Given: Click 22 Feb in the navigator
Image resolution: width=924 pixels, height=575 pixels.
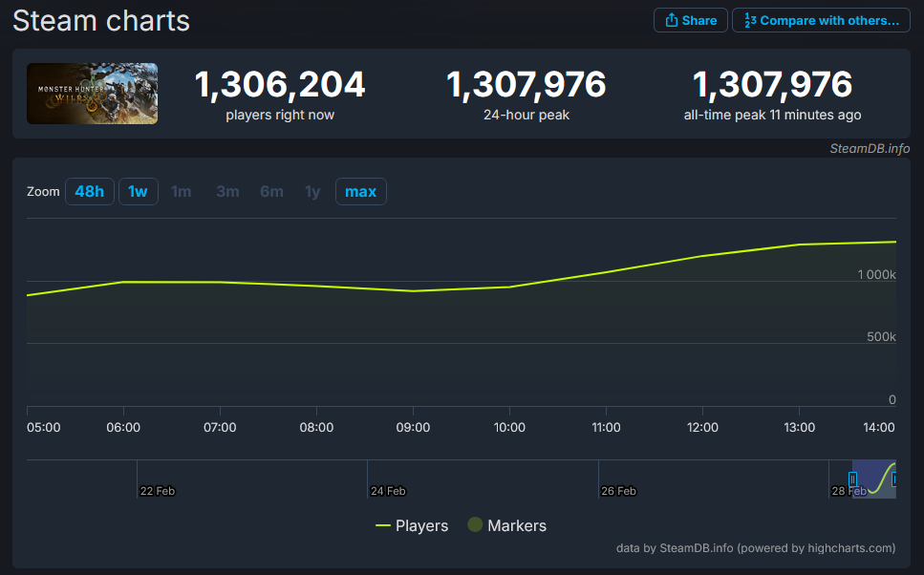Looking at the screenshot, I should coord(158,491).
